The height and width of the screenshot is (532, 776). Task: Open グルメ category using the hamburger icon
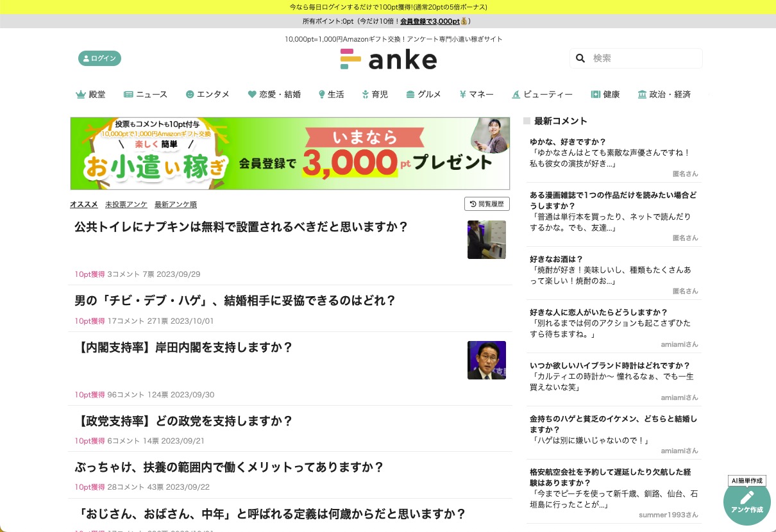click(410, 94)
